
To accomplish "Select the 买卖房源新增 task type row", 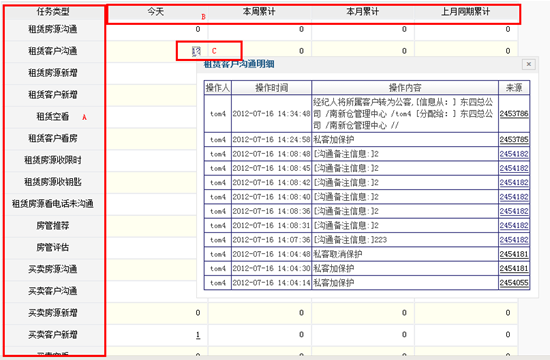I will pos(53,313).
